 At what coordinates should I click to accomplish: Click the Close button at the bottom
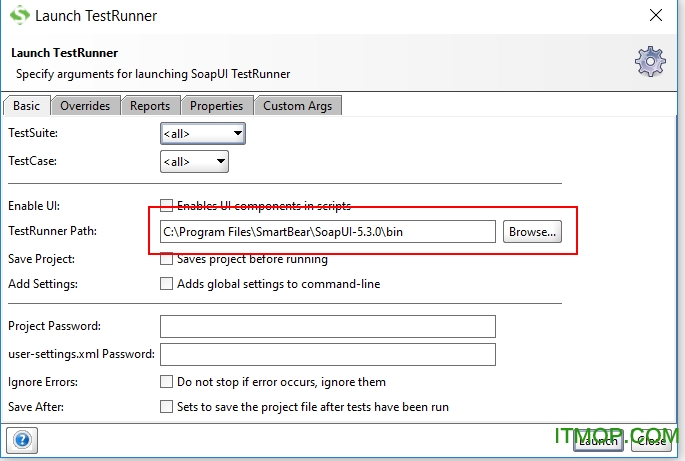point(651,440)
